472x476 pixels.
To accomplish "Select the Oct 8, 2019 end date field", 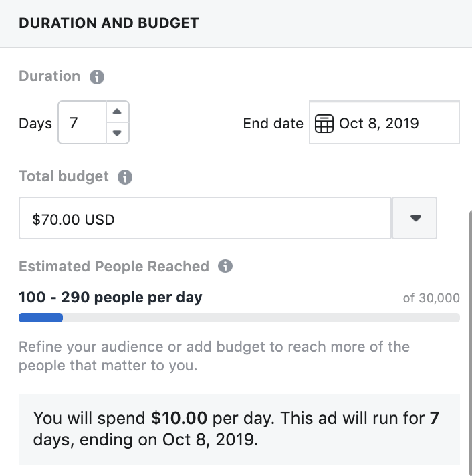I will point(384,122).
